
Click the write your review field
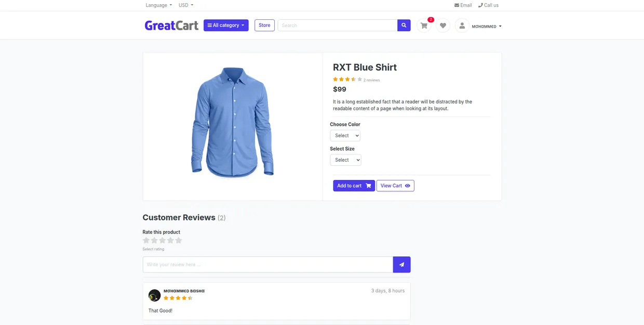coord(268,265)
